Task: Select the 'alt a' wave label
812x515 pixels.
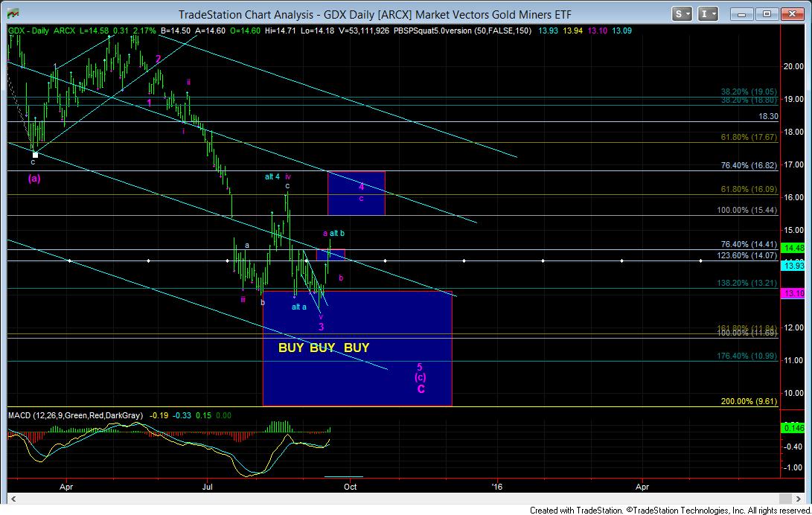Action: [298, 307]
